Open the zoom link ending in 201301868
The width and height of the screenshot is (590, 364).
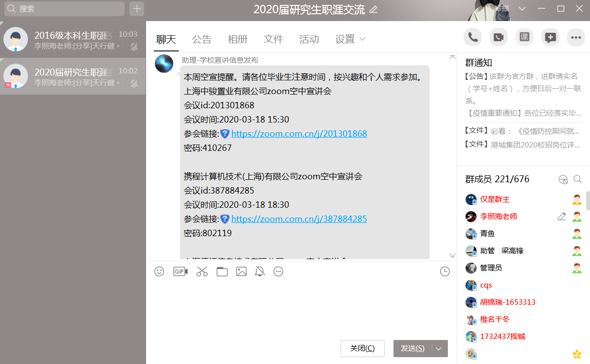click(299, 134)
